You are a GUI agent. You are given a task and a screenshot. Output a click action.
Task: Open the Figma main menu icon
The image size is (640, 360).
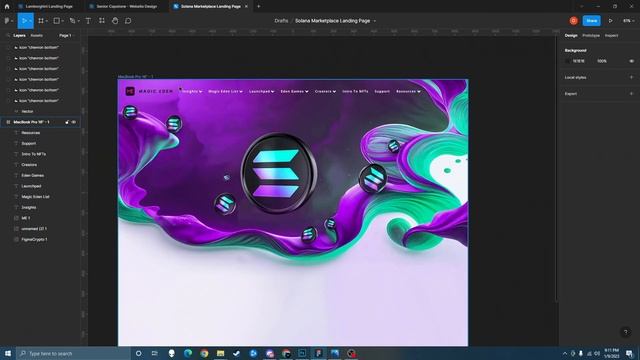(7, 21)
